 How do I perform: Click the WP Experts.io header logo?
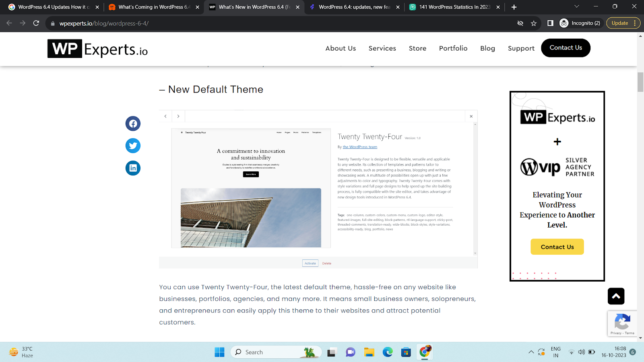tap(98, 49)
